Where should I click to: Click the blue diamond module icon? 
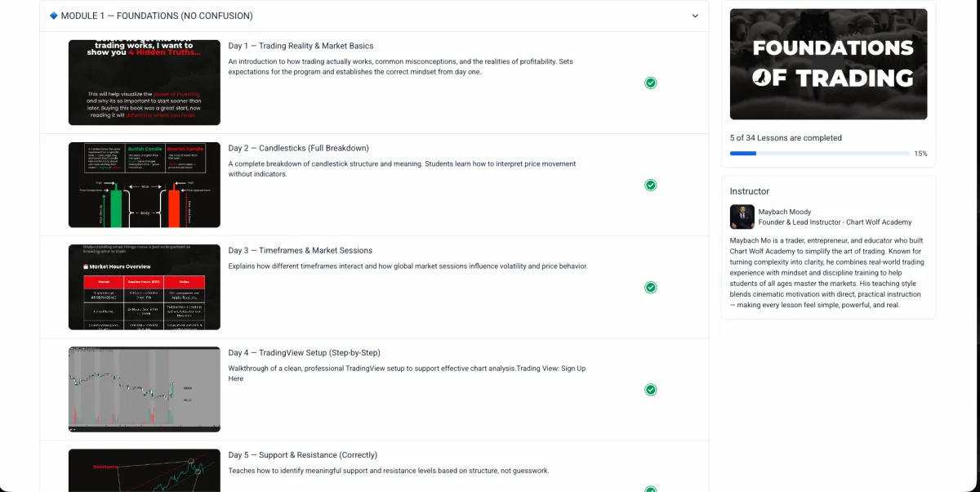click(54, 16)
